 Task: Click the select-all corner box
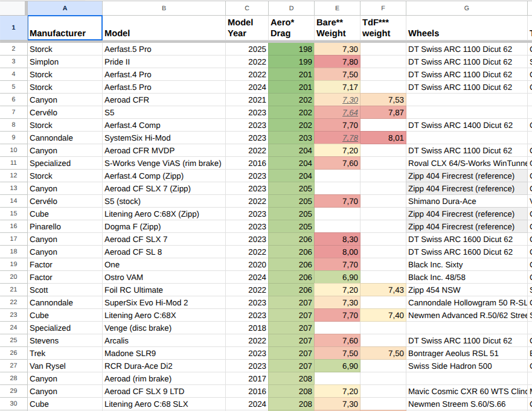click(13, 8)
